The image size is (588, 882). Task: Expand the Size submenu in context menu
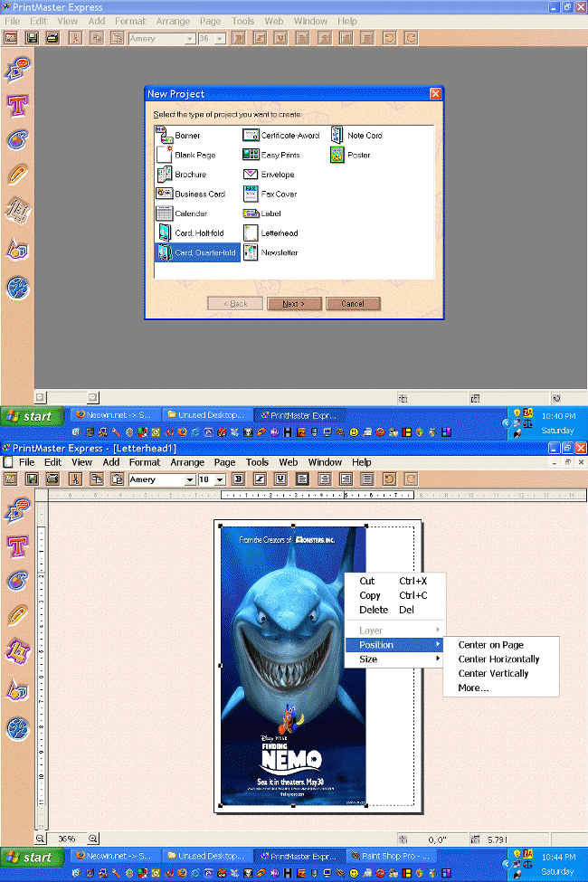pyautogui.click(x=395, y=659)
